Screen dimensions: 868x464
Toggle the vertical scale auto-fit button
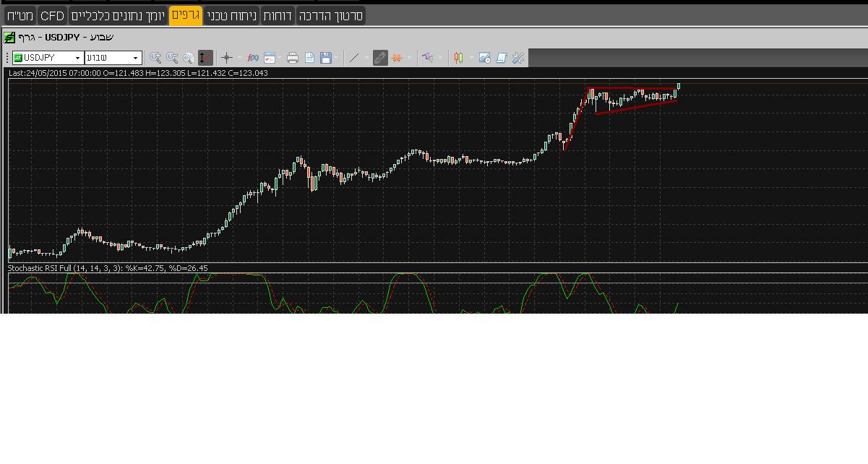pyautogui.click(x=205, y=58)
